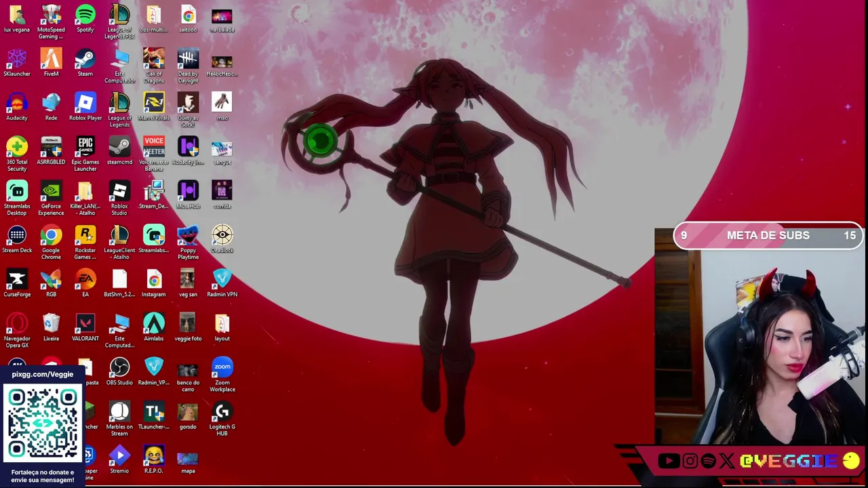The image size is (868, 488).
Task: Select the veg san image
Action: [188, 283]
